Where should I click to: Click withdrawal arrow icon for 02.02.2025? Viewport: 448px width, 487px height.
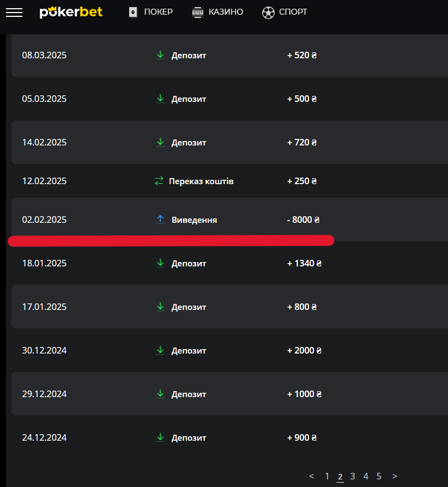click(x=160, y=220)
